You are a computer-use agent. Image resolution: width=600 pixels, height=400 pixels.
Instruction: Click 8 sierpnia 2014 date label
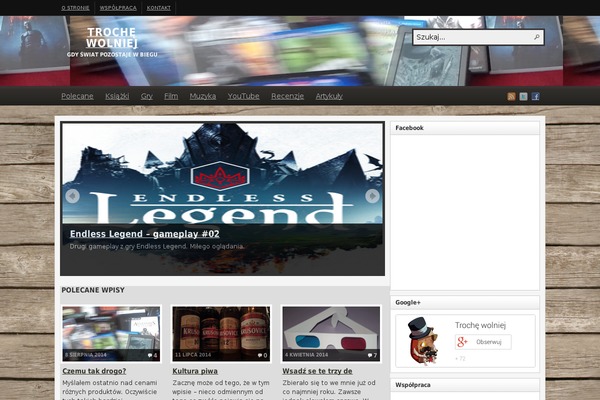[86, 355]
